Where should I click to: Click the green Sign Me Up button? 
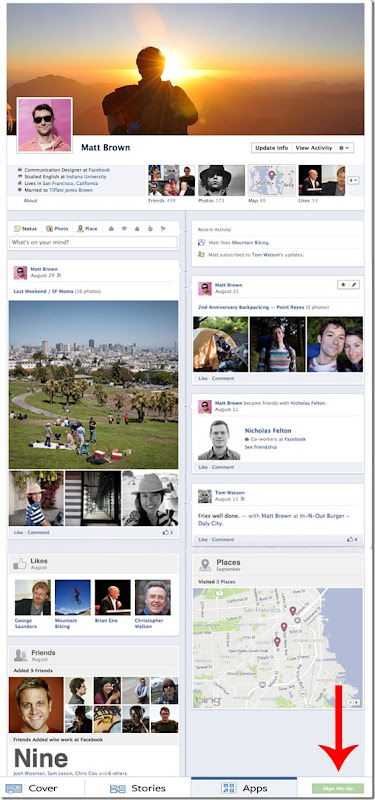click(338, 789)
